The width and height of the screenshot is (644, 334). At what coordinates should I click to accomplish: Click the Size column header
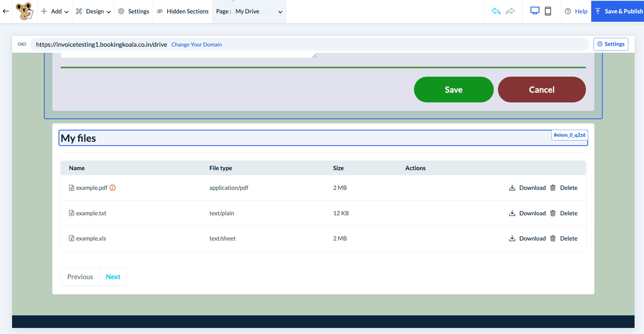(x=338, y=168)
